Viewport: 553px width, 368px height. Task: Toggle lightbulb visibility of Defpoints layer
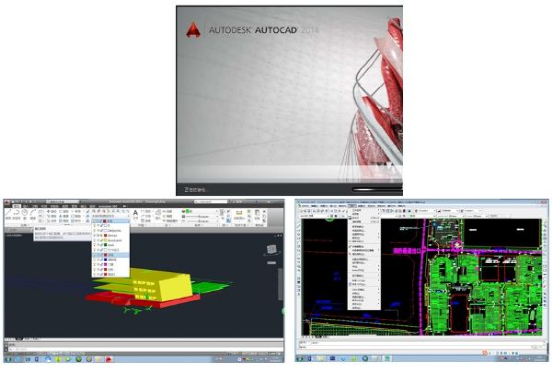coord(95,230)
